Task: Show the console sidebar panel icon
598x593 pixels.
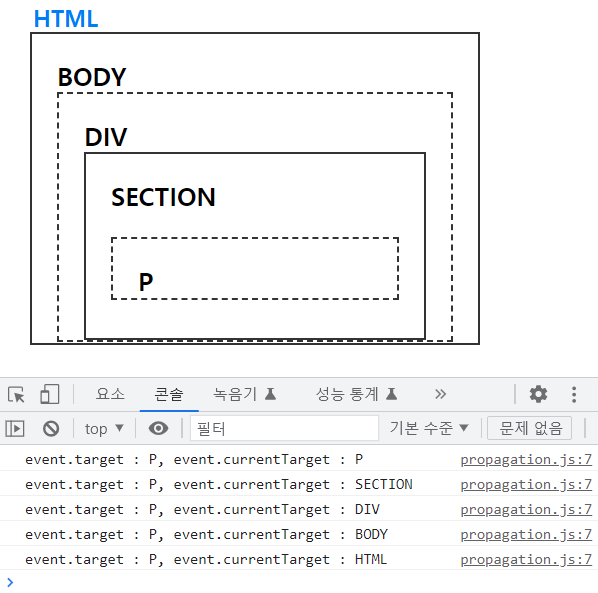Action: coord(15,428)
